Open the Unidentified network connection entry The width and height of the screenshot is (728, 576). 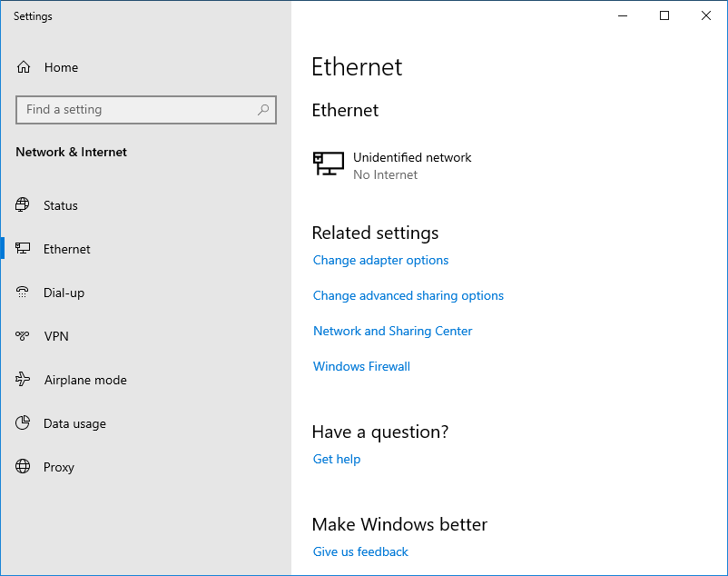[x=392, y=166]
